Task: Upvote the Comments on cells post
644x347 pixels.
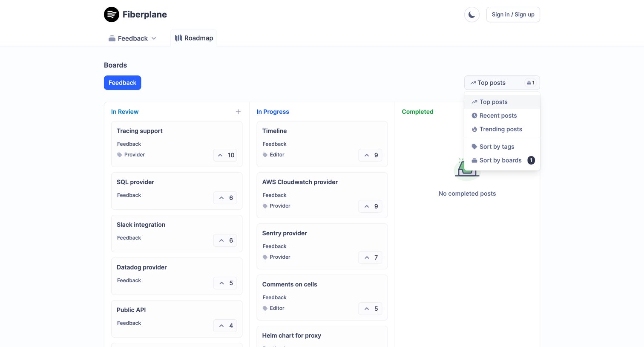Action: click(371, 309)
